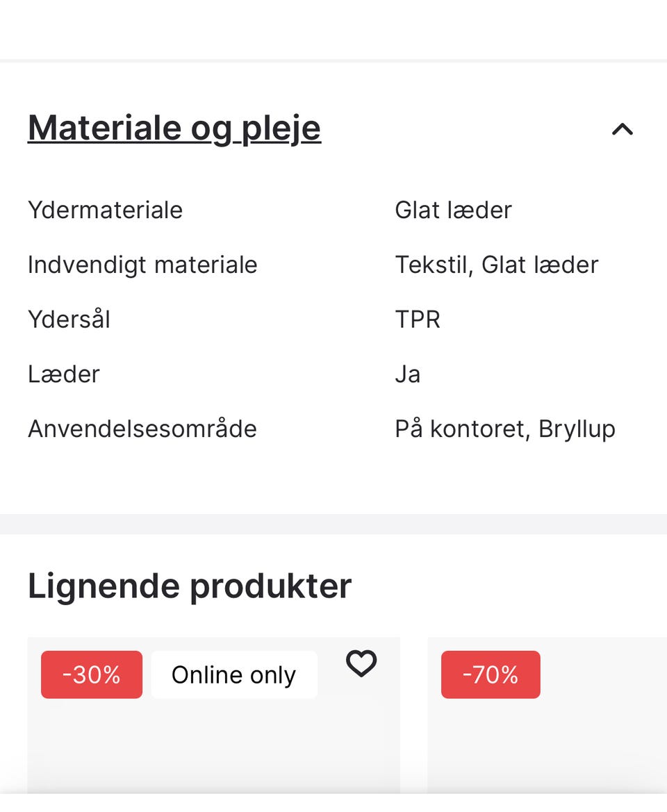The width and height of the screenshot is (667, 812).
Task: Click the -70% discount badge
Action: tap(491, 674)
